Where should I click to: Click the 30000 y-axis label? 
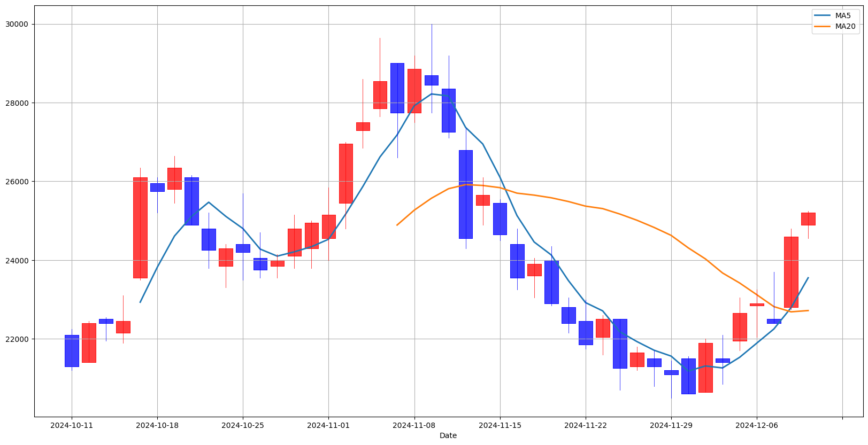[x=18, y=25]
